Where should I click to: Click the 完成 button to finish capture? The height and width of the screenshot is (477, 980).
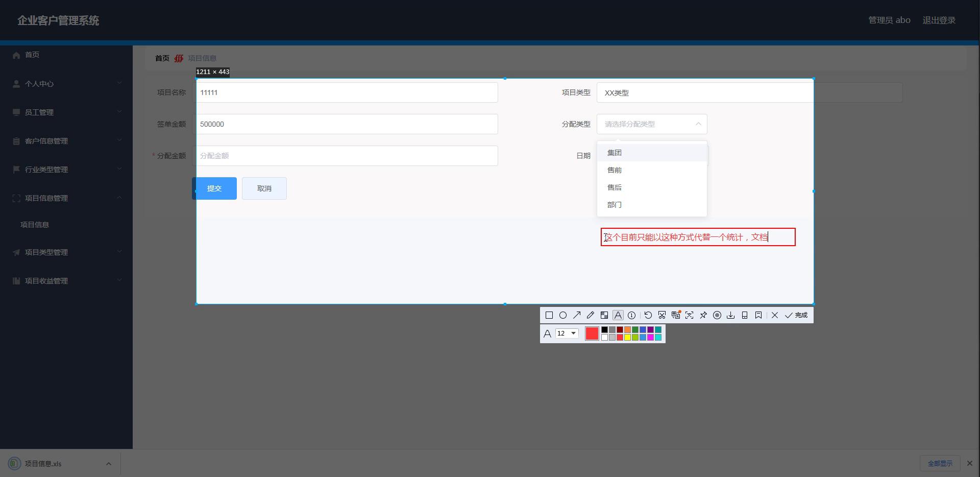tap(797, 315)
